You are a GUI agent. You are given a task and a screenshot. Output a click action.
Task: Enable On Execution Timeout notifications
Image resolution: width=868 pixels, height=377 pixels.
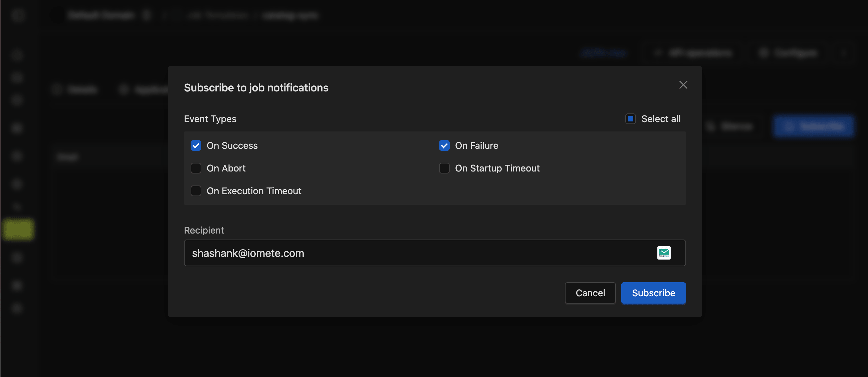[x=196, y=191]
